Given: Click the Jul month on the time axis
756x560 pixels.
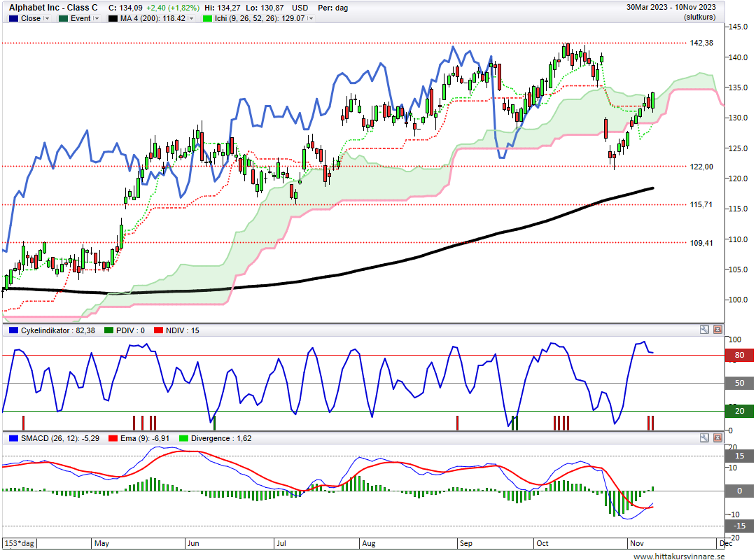Looking at the screenshot, I should click(x=281, y=544).
